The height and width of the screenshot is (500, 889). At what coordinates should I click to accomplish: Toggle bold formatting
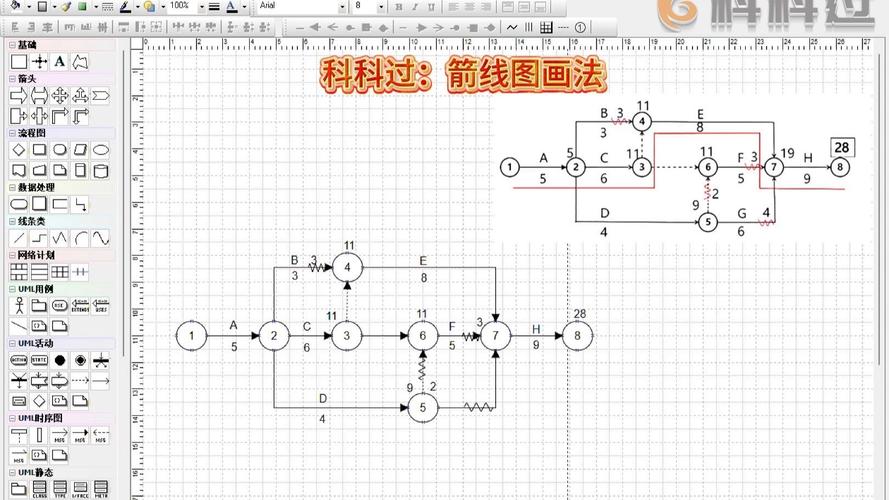coord(399,7)
